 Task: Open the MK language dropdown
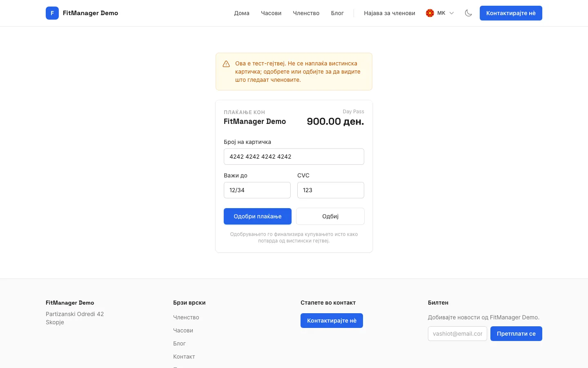pyautogui.click(x=440, y=13)
